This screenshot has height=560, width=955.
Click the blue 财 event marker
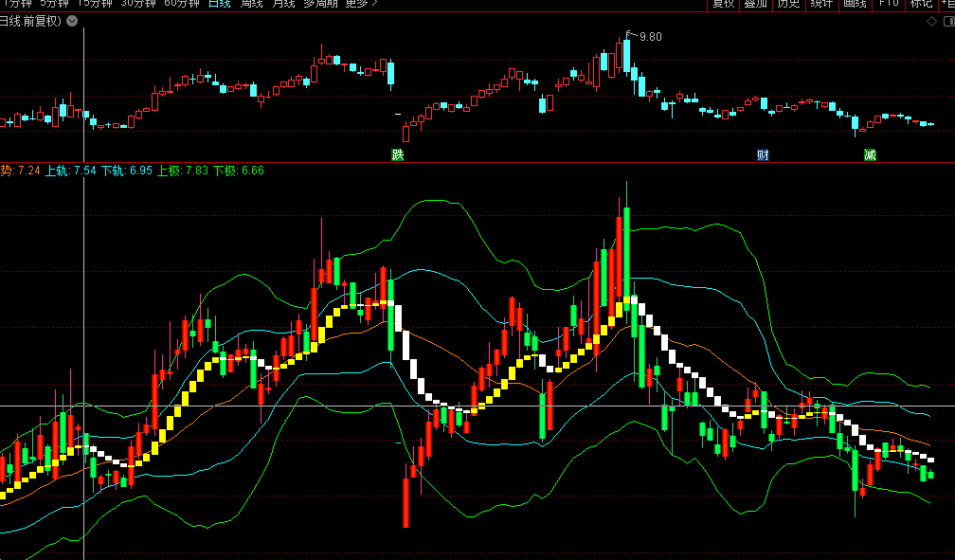coord(763,154)
